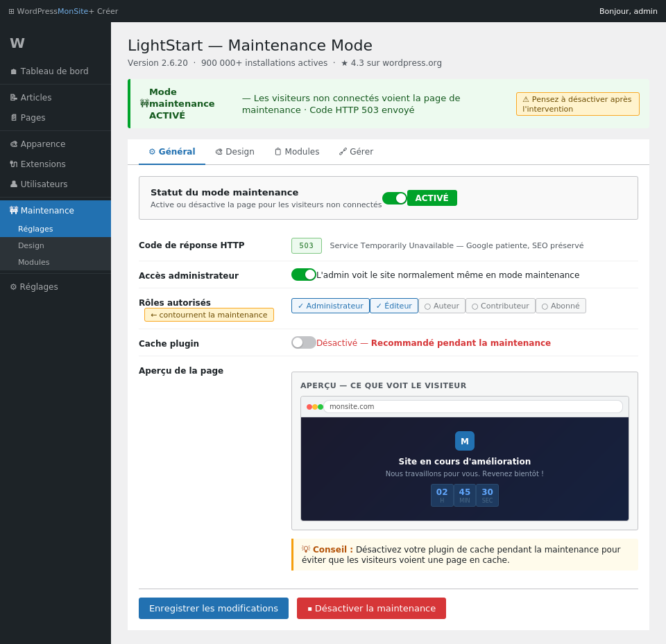Click the construction icon in active-mode banner
Image resolution: width=666 pixels, height=644 pixels.
(144, 103)
